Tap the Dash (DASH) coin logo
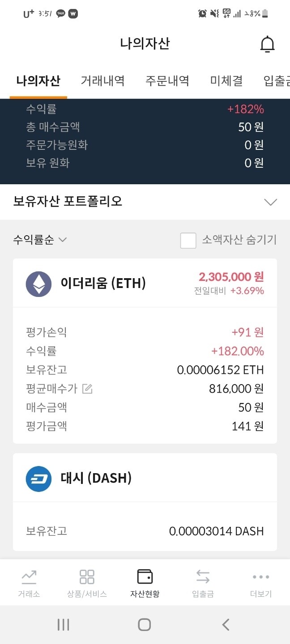The height and width of the screenshot is (644, 290). point(38,478)
